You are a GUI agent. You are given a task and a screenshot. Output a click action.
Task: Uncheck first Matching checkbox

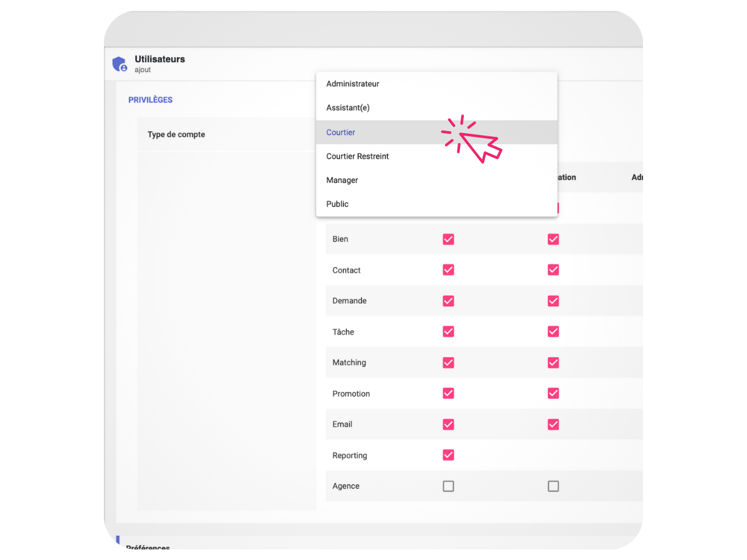448,362
